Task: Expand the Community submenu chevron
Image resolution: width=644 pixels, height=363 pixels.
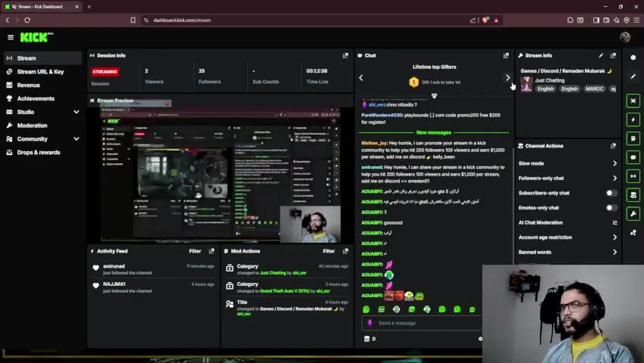Action: tap(76, 139)
